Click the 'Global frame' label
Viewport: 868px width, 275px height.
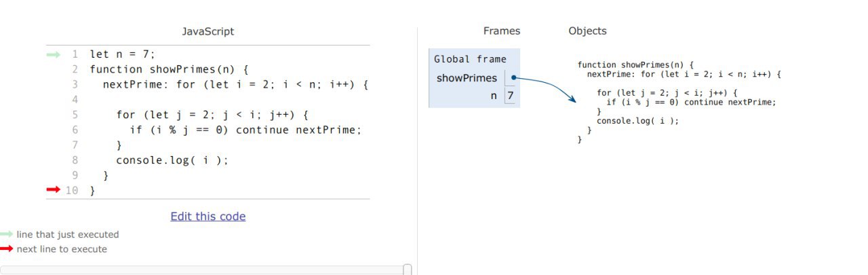(470, 59)
